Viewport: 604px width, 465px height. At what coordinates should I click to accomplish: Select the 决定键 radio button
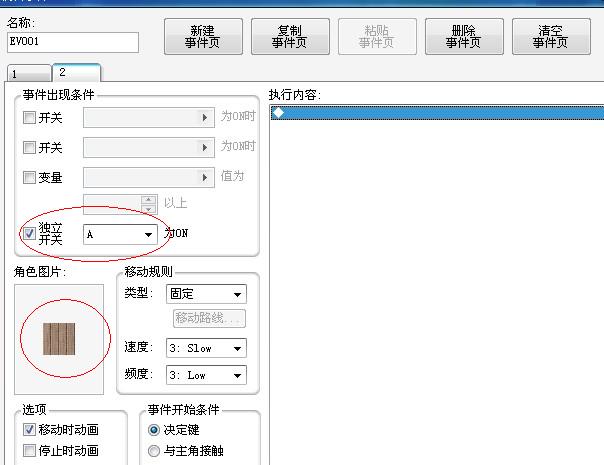point(154,430)
